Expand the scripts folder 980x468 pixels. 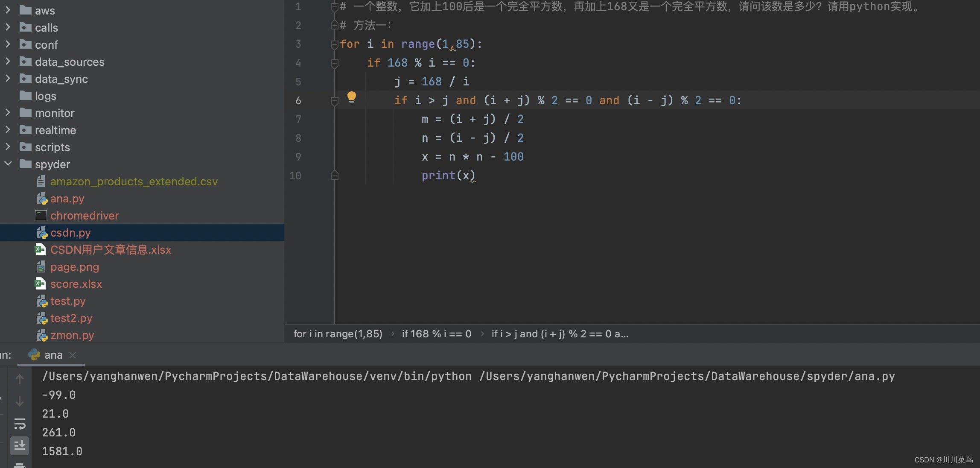pyautogui.click(x=8, y=147)
